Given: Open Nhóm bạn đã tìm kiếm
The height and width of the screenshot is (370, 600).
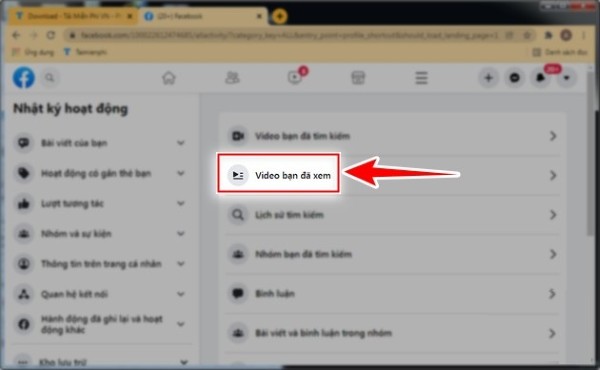Looking at the screenshot, I should point(392,254).
